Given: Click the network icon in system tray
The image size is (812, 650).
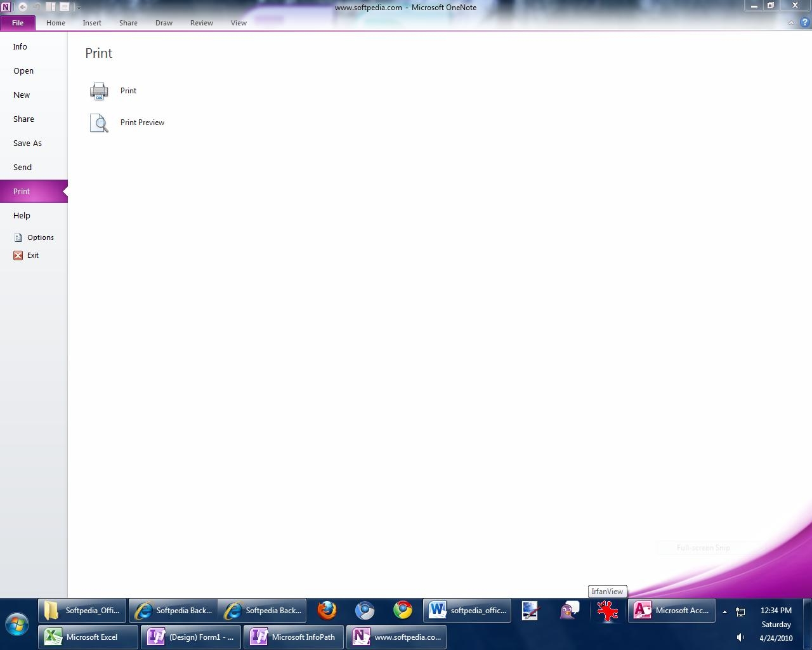Looking at the screenshot, I should point(740,612).
